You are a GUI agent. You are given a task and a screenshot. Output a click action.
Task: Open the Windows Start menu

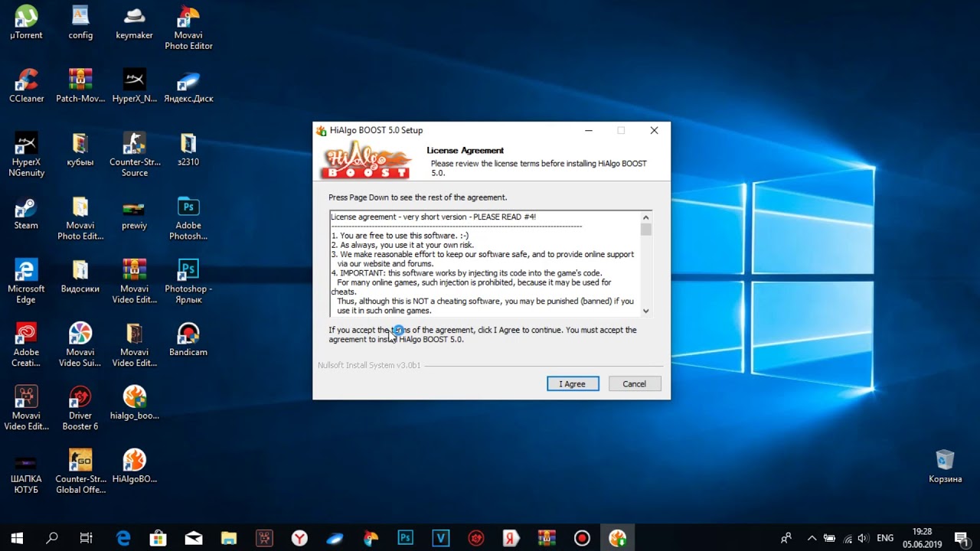17,538
